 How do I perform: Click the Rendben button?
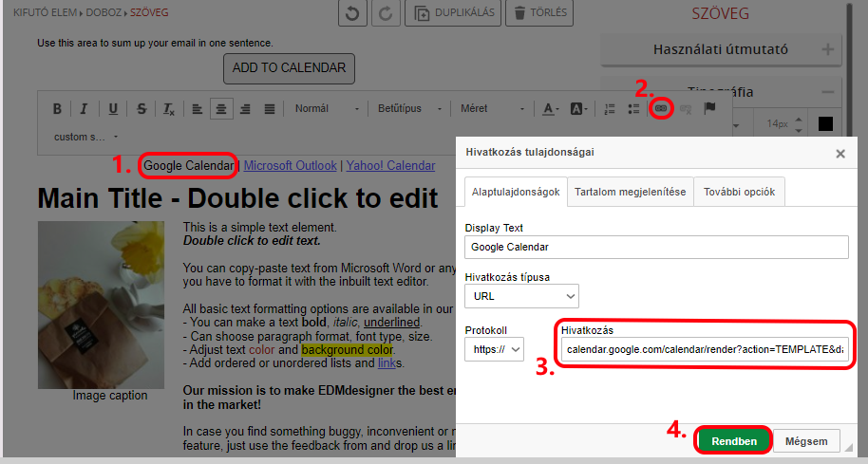[x=733, y=441]
